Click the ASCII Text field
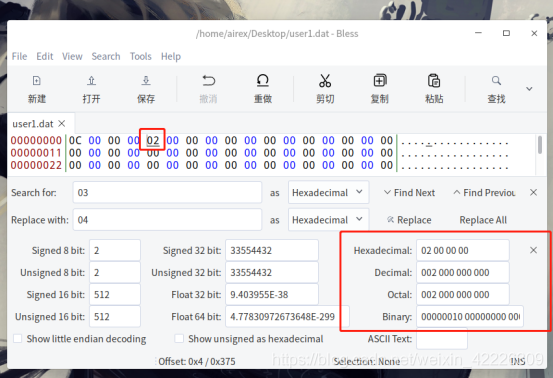The height and width of the screenshot is (378, 553). [442, 339]
